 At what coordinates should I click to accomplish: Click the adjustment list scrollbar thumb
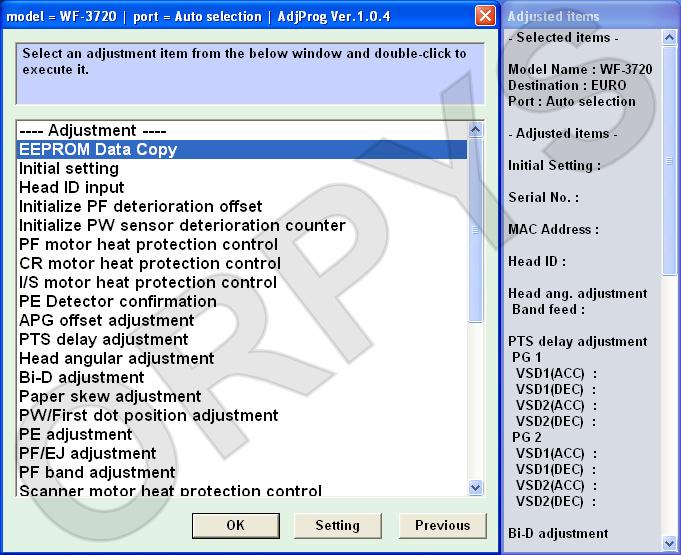click(x=476, y=230)
